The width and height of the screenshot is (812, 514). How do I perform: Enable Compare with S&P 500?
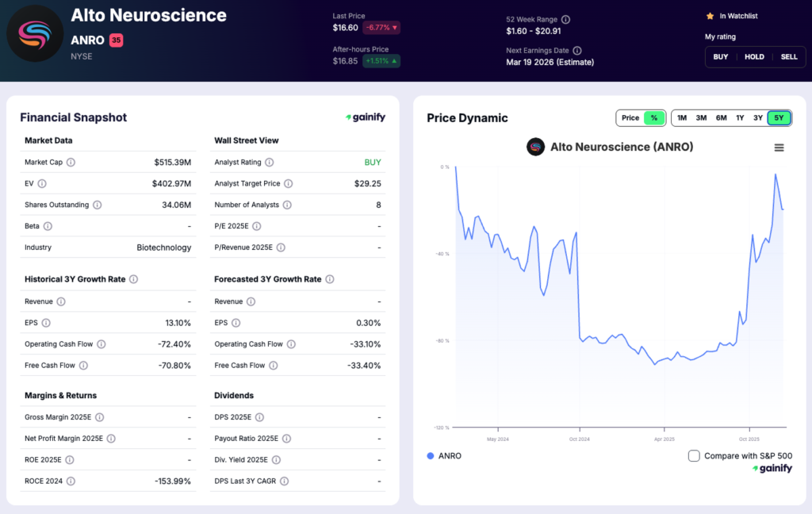tap(694, 456)
